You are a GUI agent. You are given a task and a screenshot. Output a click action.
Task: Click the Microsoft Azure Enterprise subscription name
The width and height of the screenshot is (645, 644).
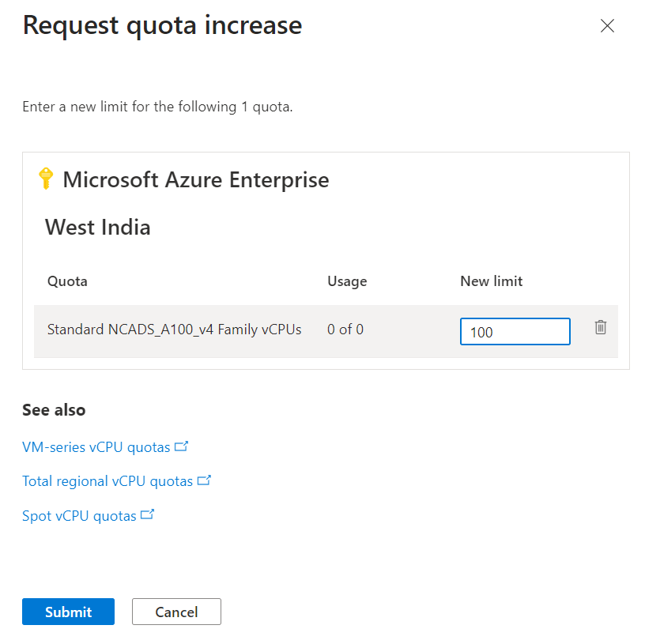(196, 179)
